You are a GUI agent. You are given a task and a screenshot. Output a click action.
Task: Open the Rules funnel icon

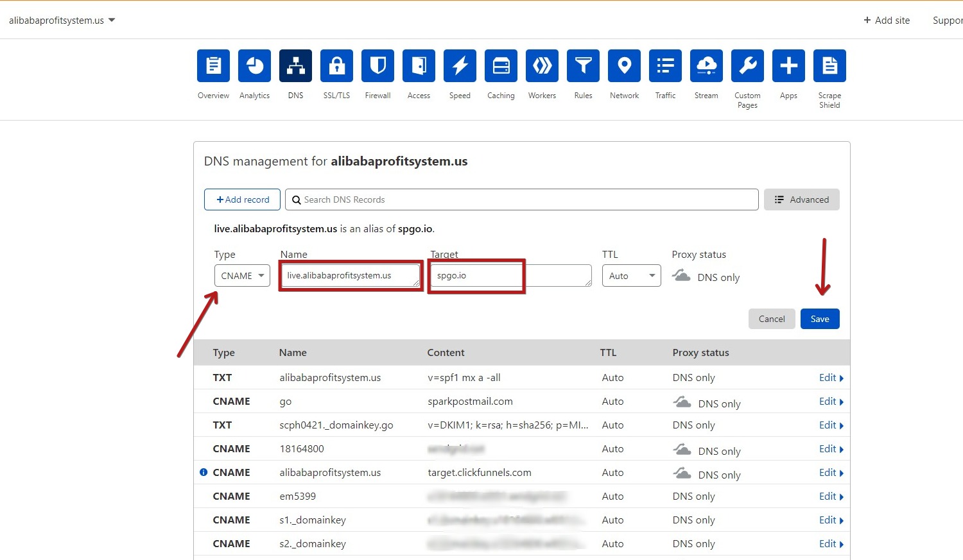tap(583, 65)
